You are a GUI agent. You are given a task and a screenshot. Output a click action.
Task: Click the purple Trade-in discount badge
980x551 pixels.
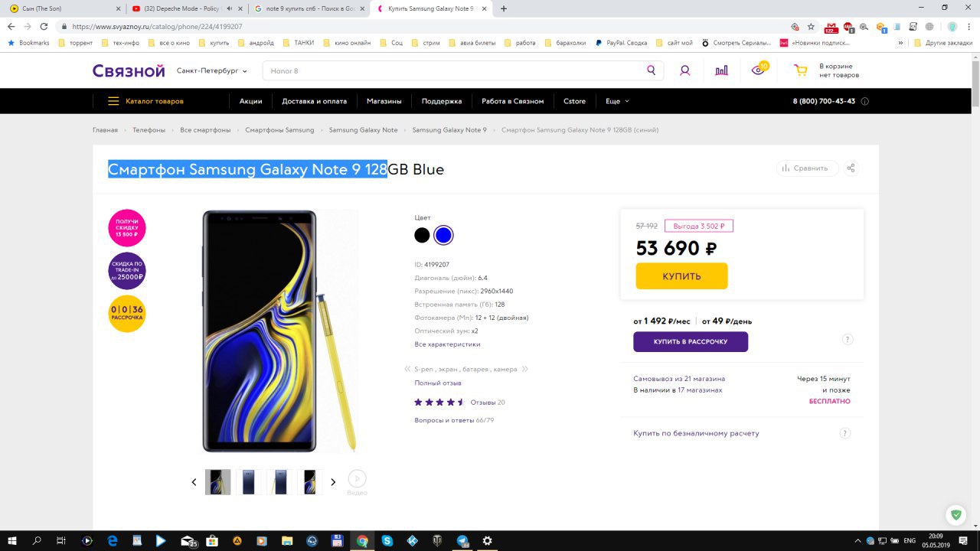(126, 271)
